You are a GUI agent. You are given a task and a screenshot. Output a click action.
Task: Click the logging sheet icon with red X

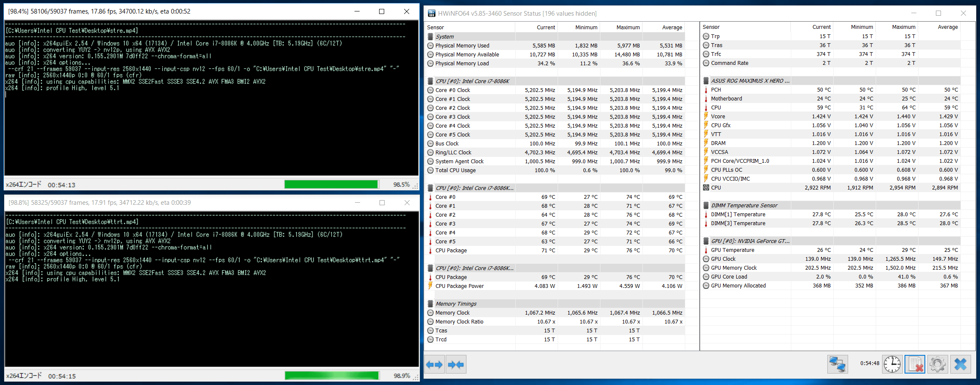click(x=915, y=364)
